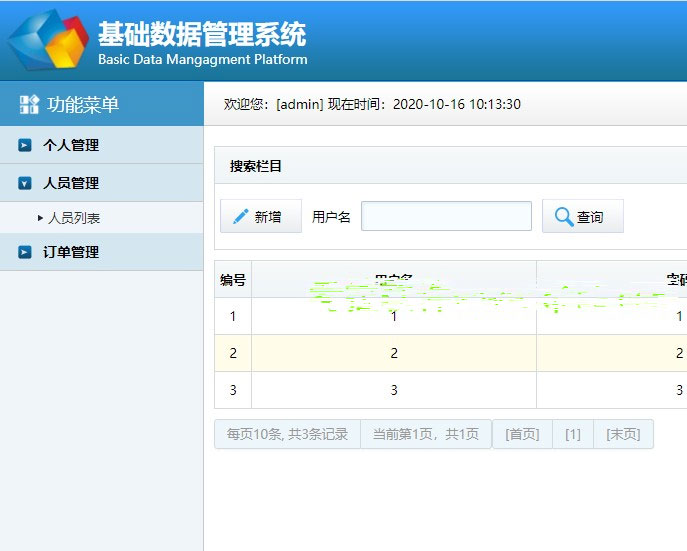Expand 订单管理 using its arrow icon
Viewport: 687px width, 551px height.
pyautogui.click(x=24, y=252)
